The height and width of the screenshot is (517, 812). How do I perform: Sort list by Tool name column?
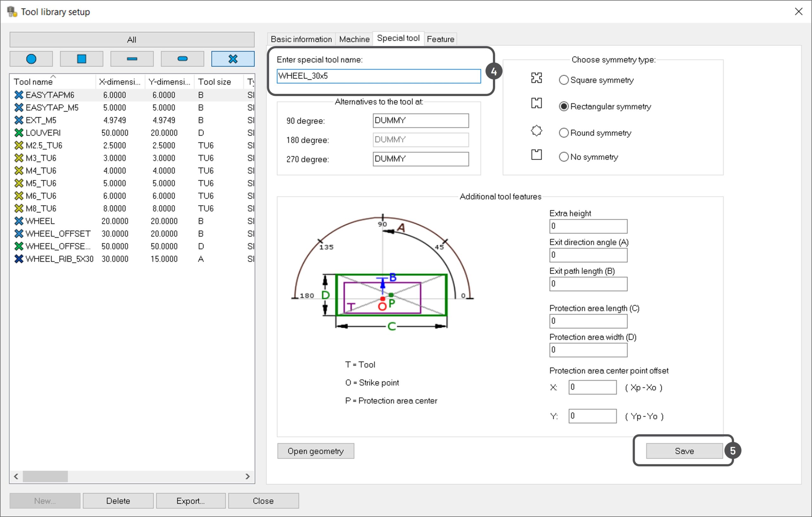(x=33, y=82)
